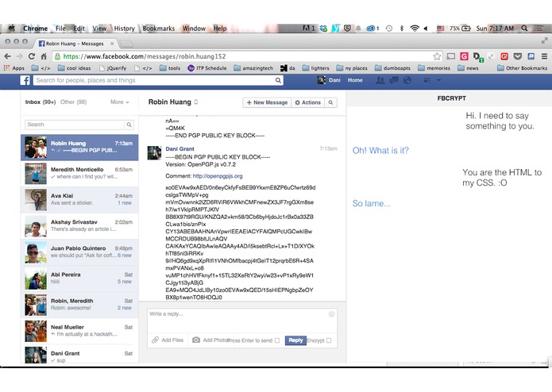Open Akshay Srivastav conversation

click(79, 226)
